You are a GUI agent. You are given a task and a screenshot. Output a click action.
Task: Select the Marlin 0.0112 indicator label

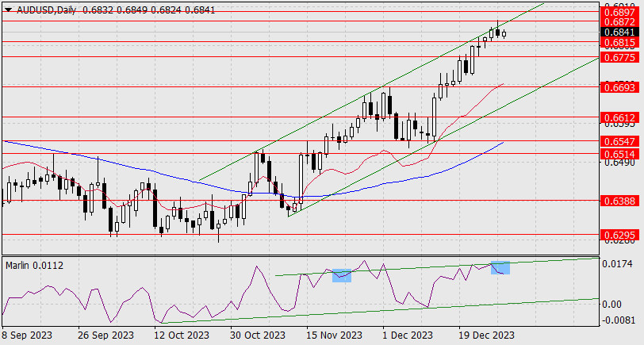tap(35, 266)
